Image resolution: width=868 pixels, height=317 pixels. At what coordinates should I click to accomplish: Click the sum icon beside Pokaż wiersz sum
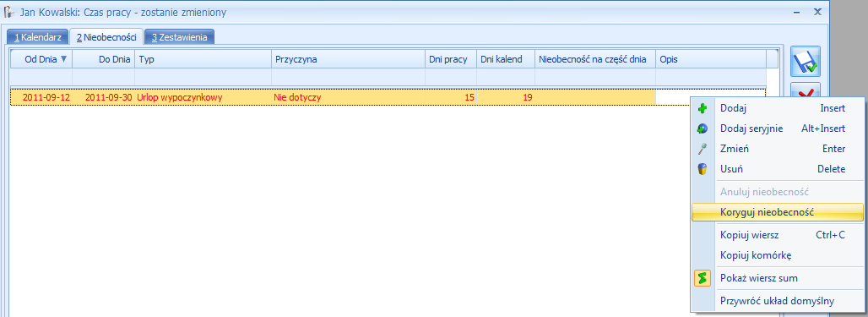[x=703, y=278]
